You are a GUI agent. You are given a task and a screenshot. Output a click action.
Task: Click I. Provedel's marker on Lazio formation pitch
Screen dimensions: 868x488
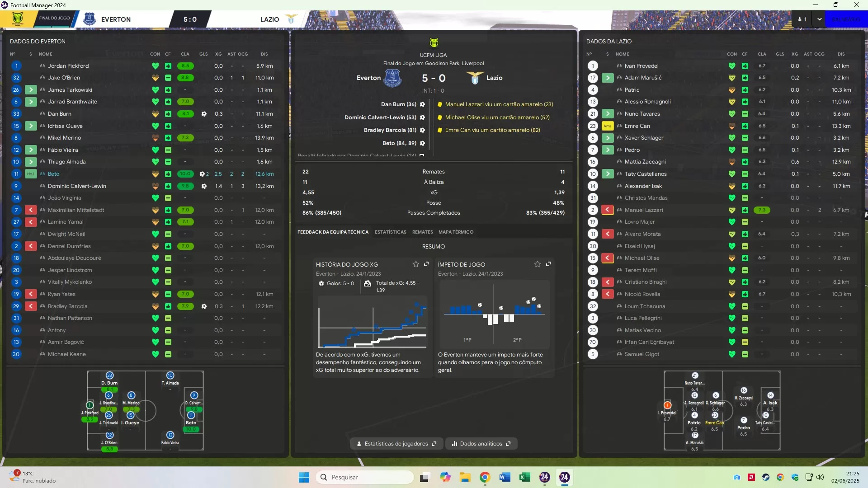pos(667,405)
